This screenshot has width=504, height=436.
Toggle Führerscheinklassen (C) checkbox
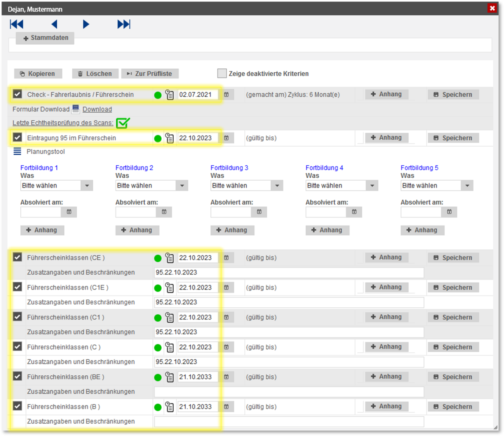[x=17, y=347]
